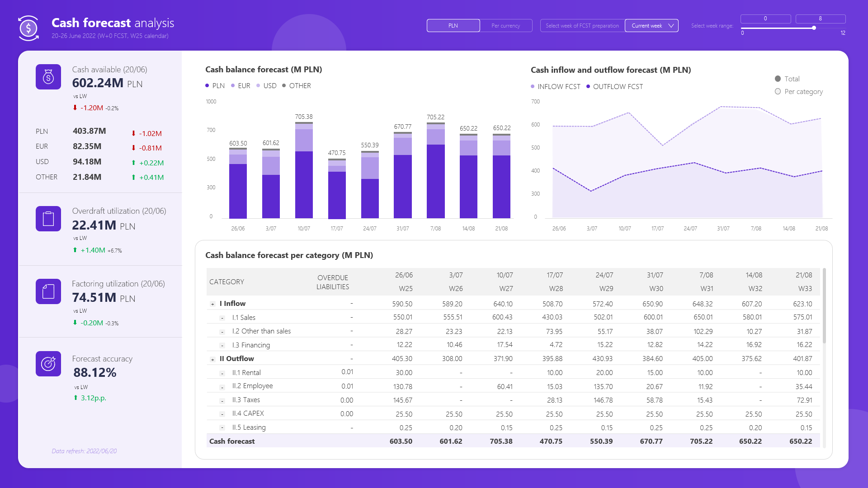Switch currency view to Per currency
This screenshot has height=488, width=868.
coord(505,26)
